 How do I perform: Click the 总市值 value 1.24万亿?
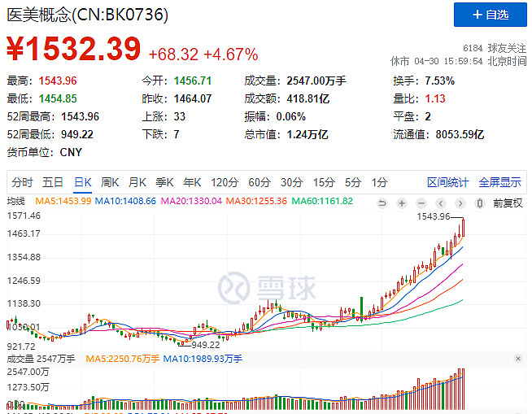pyautogui.click(x=307, y=134)
